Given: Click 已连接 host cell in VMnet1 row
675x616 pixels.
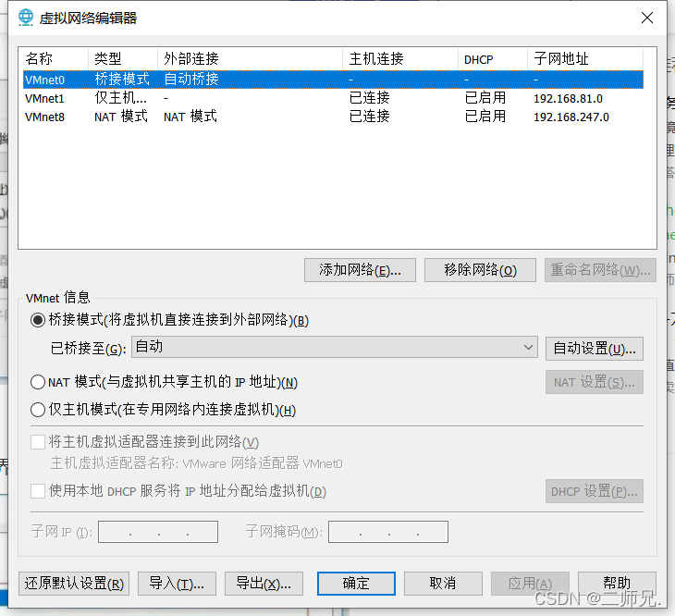Looking at the screenshot, I should pyautogui.click(x=369, y=98).
